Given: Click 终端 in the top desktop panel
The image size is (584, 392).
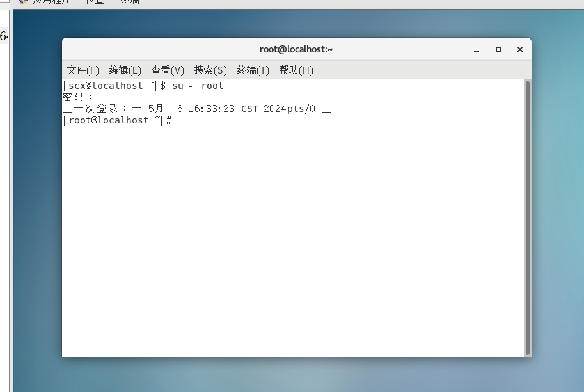Looking at the screenshot, I should (x=129, y=2).
